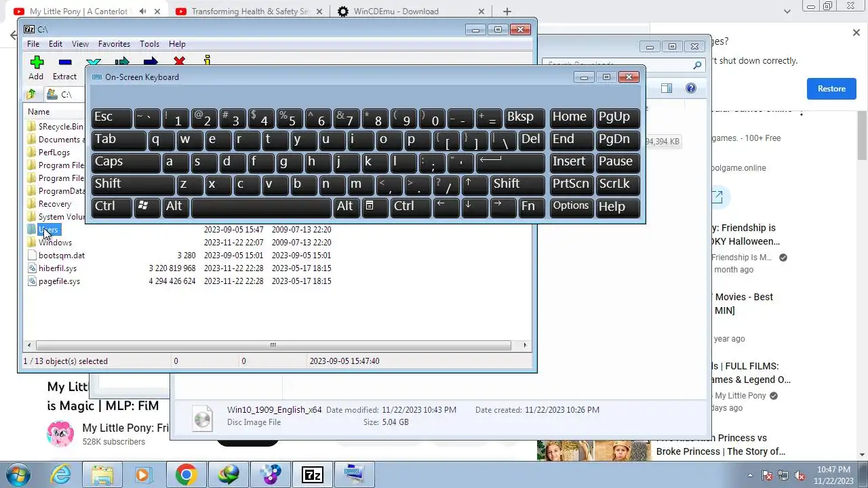Click the PrtScn key on the keyboard
The image size is (868, 488).
tap(571, 185)
